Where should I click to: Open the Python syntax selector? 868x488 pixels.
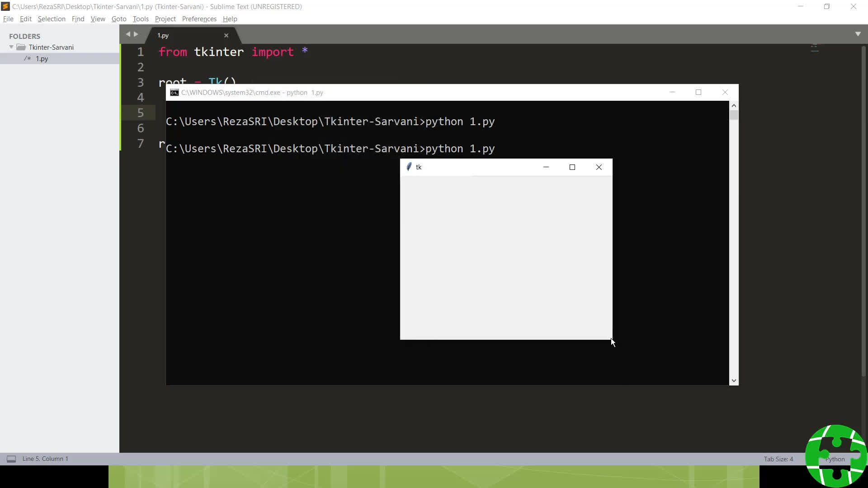point(835,459)
